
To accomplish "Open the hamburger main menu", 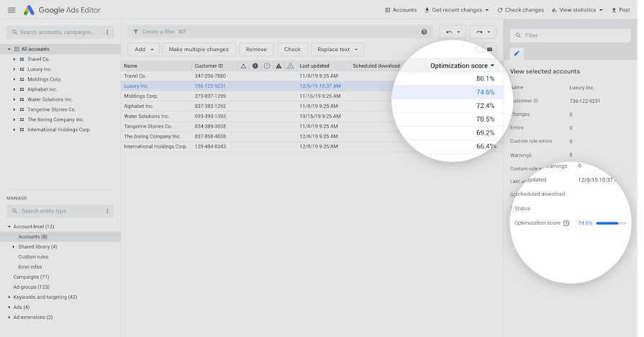I will point(12,10).
